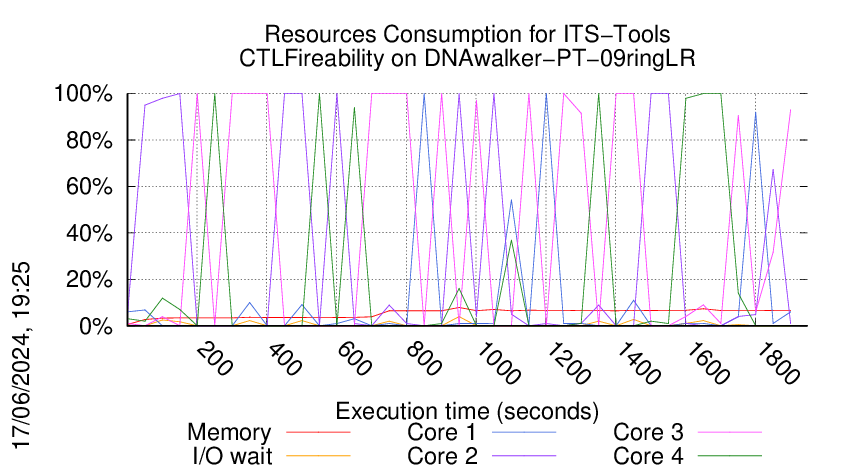Click the 1800 x-axis tick label
The height and width of the screenshot is (475, 850).
[777, 363]
